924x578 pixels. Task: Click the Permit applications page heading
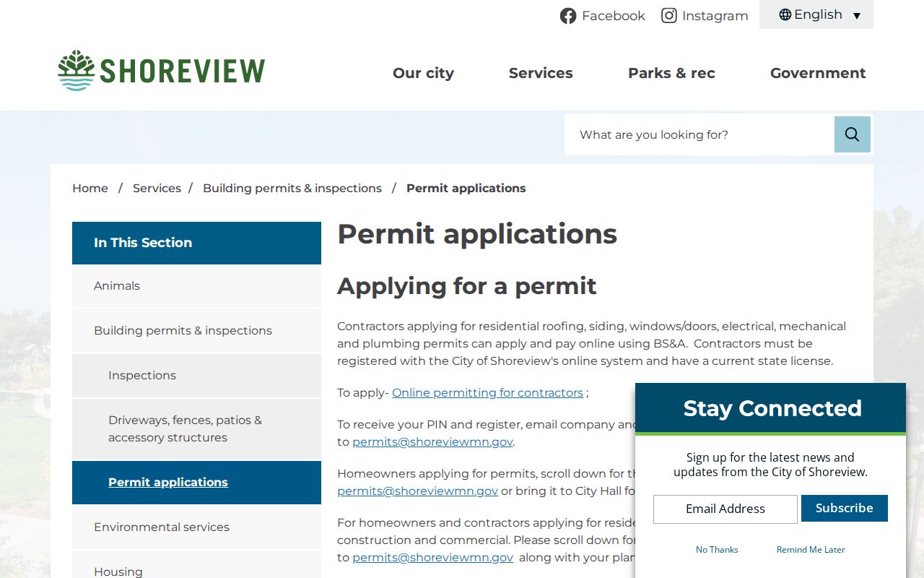point(477,234)
